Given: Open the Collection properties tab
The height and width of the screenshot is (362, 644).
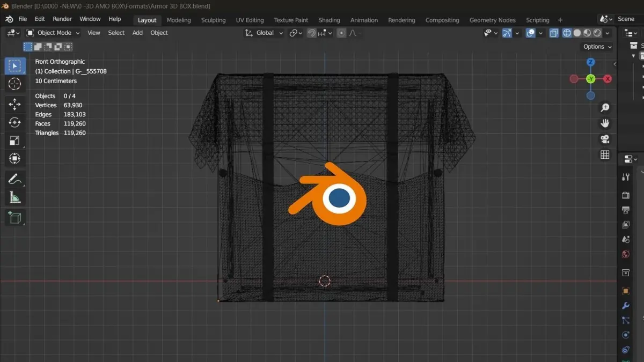Looking at the screenshot, I should click(x=625, y=272).
